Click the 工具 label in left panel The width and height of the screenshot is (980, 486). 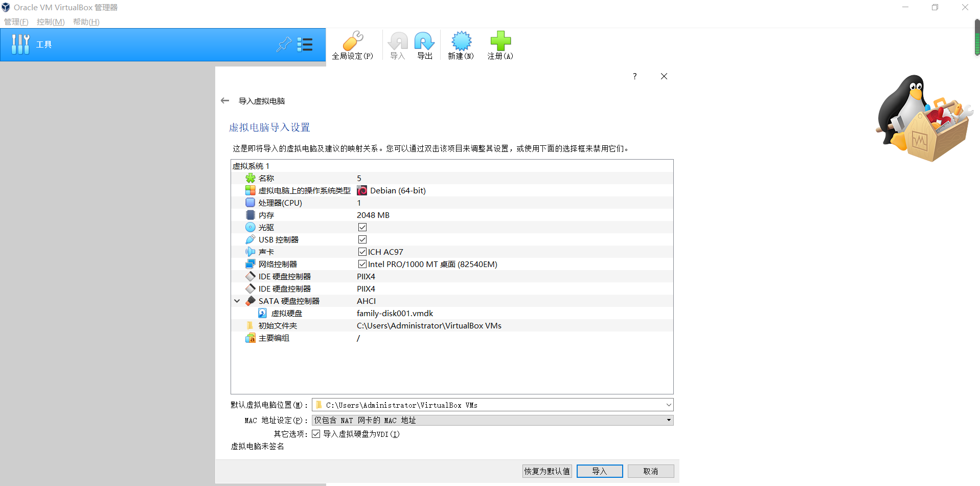coord(44,45)
